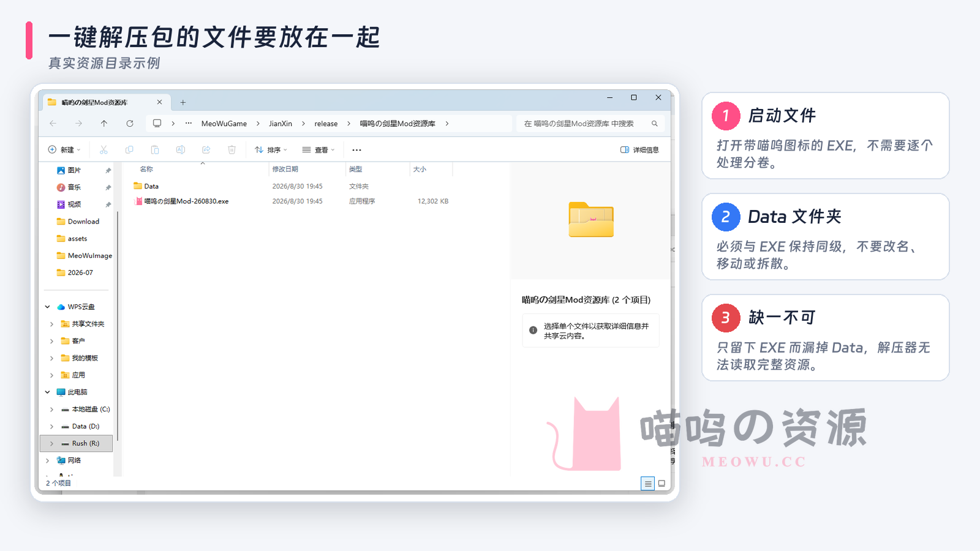Open the three-dot more options menu
This screenshot has width=980, height=551.
point(356,150)
